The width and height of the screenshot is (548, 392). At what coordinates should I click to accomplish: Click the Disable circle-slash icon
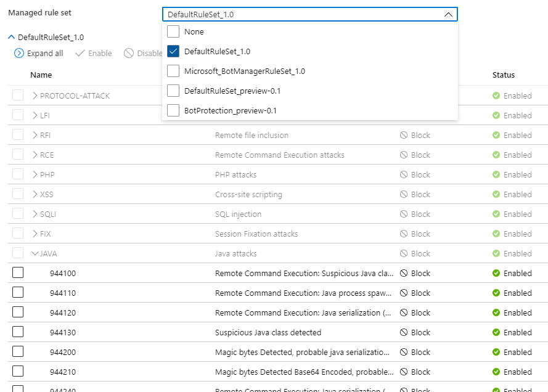[x=129, y=53]
